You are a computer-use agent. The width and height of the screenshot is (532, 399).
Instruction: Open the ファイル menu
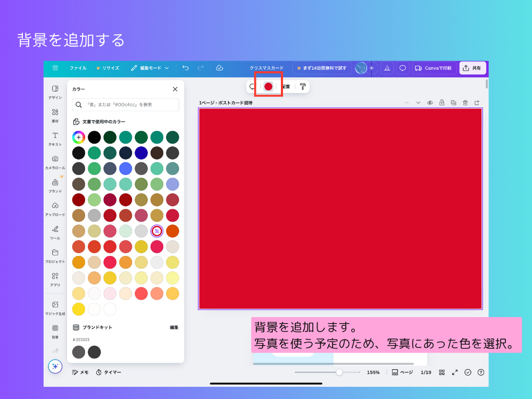(x=77, y=68)
